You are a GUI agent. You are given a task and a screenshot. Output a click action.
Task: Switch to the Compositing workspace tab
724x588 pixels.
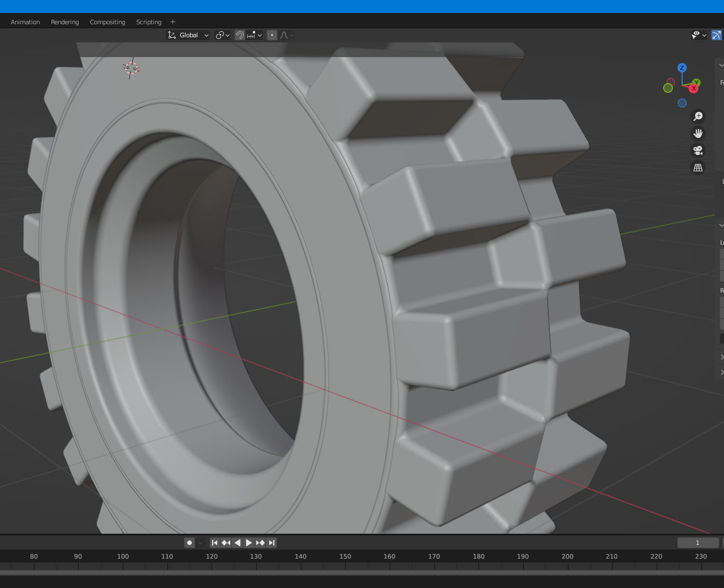107,22
